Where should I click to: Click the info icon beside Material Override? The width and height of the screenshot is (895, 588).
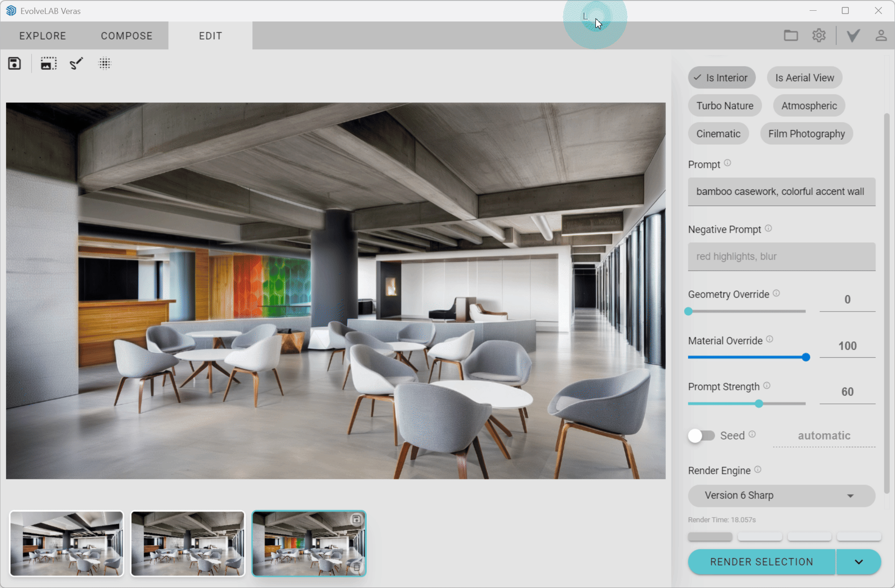pos(769,339)
